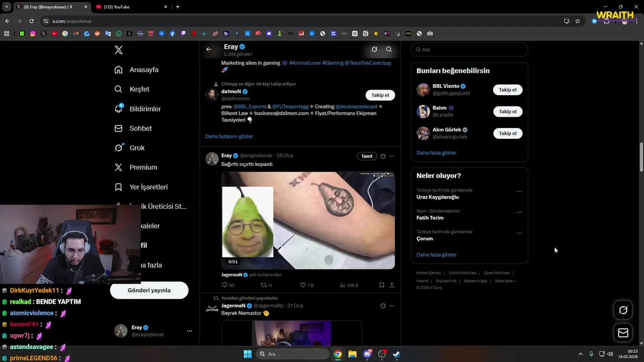The image size is (644, 362).
Task: Open tab search dropdown arrow
Action: click(x=7, y=7)
